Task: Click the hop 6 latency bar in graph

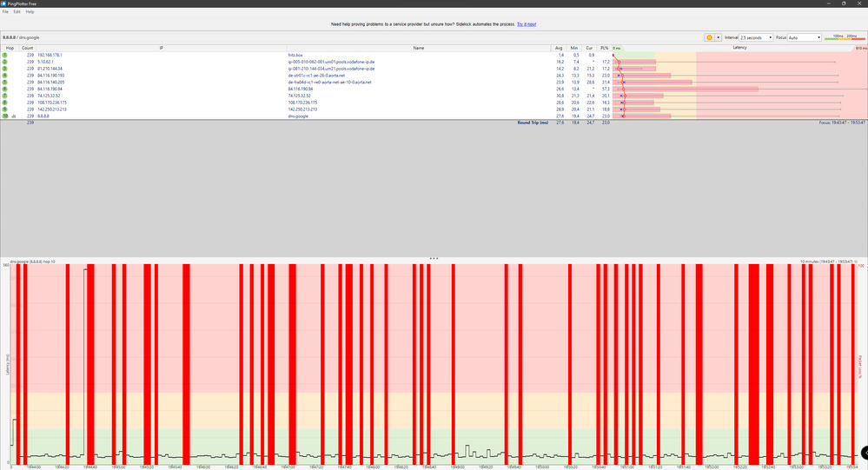Action: (686, 89)
